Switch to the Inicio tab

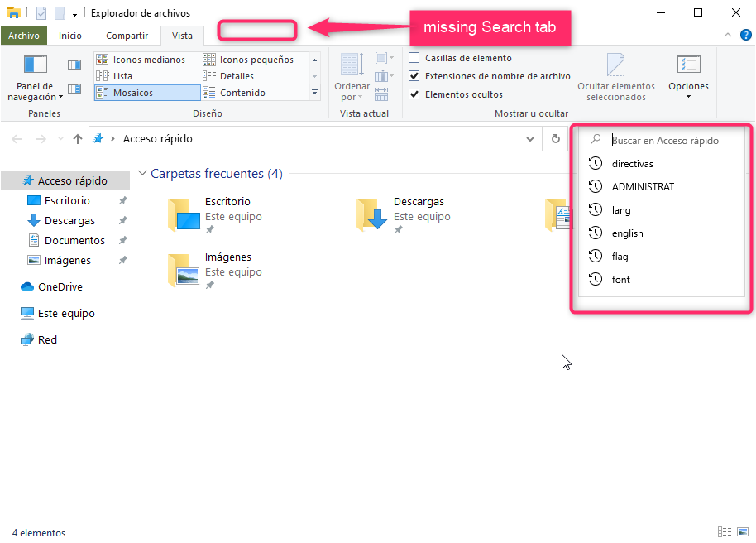pos(70,36)
